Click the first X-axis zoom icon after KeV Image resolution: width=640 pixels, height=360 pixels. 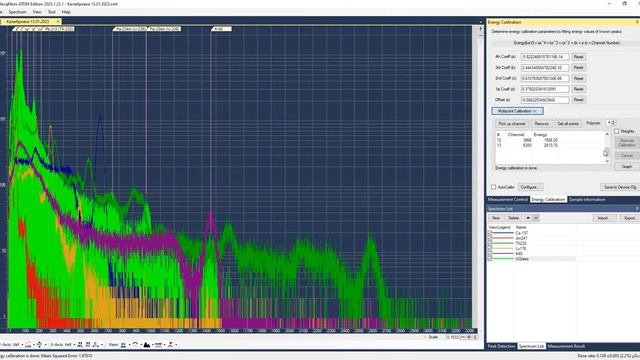[80, 345]
